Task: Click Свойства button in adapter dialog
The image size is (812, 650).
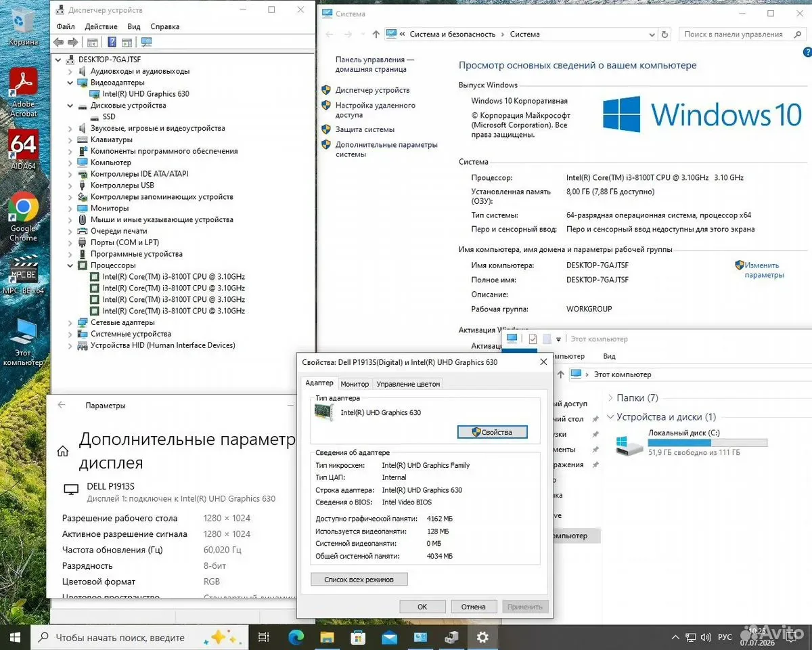Action: point(492,432)
